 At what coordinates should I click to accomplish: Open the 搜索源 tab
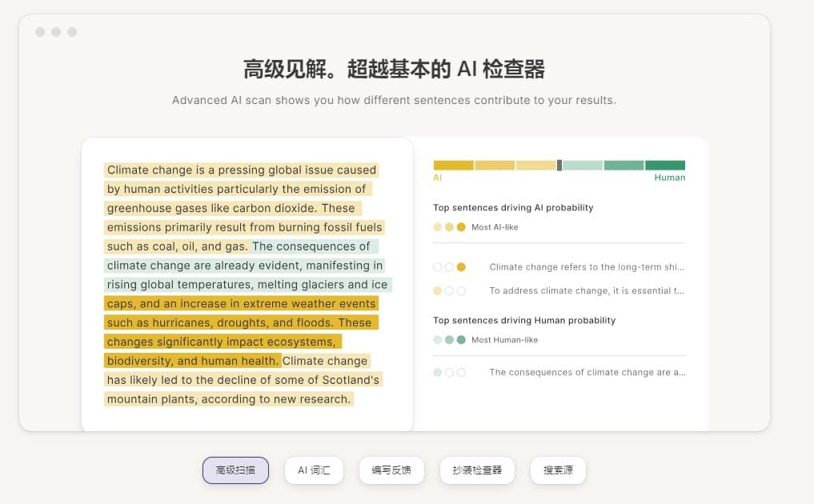click(x=558, y=470)
